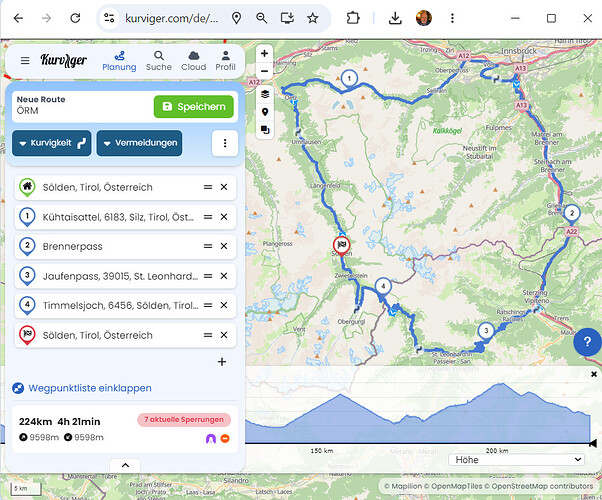The width and height of the screenshot is (602, 500).
Task: Close the elevation profile panel
Action: pos(594,374)
